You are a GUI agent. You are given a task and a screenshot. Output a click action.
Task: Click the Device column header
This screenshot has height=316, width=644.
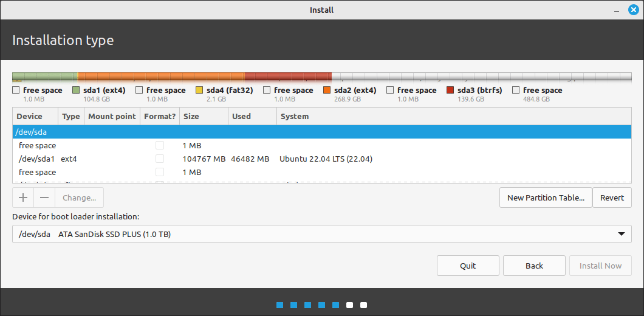(x=36, y=116)
